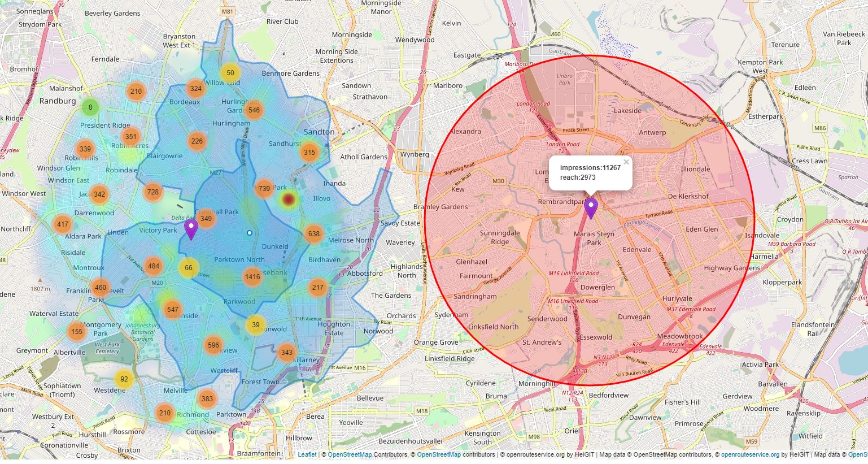Open the Leaflet attribution link

[307, 454]
